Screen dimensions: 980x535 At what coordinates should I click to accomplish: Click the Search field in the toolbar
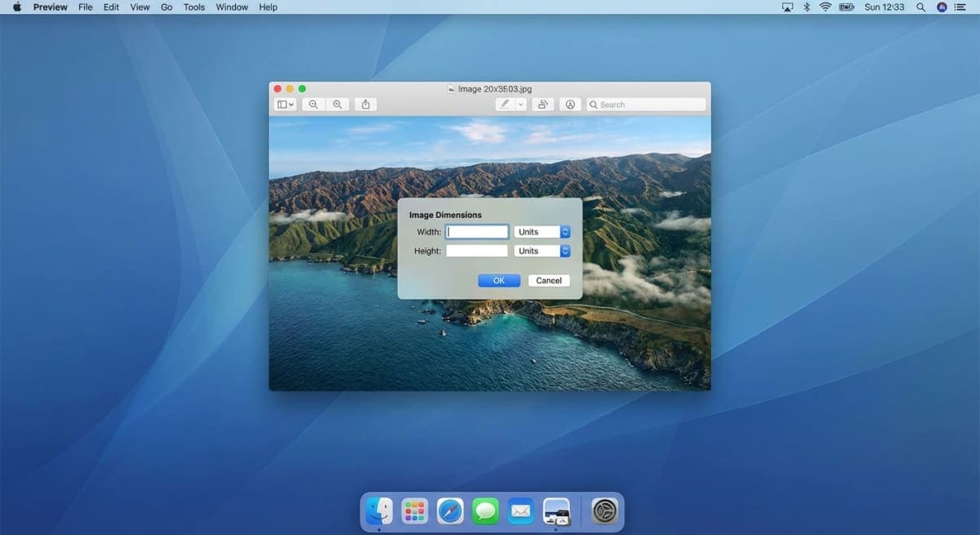pos(645,104)
